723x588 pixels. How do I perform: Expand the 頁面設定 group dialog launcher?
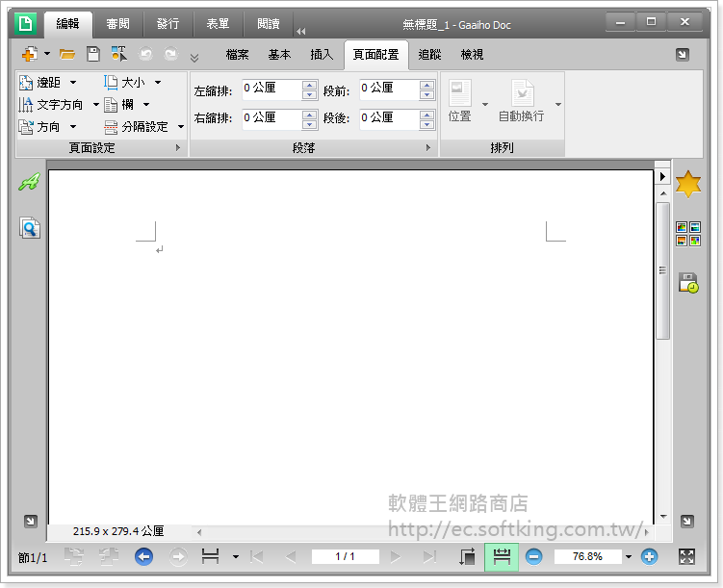(x=177, y=148)
